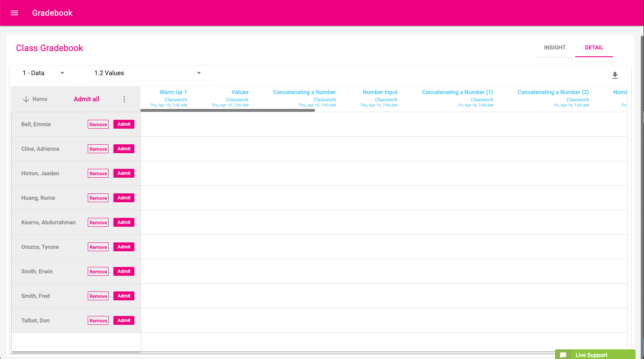Open Live Support chat
Screen dimensions: 644x359
(x=595, y=355)
